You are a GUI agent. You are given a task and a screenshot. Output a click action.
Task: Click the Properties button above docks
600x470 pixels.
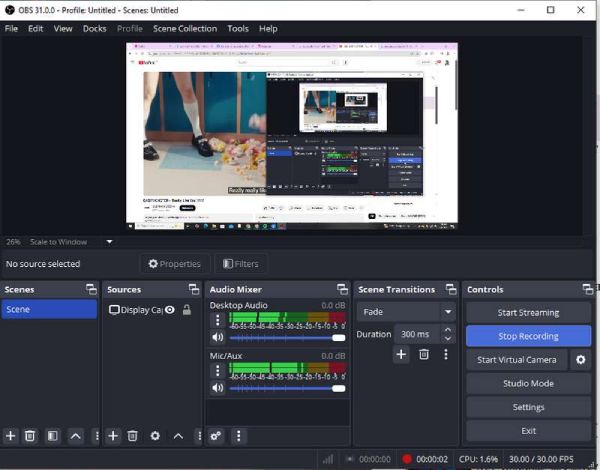point(174,264)
